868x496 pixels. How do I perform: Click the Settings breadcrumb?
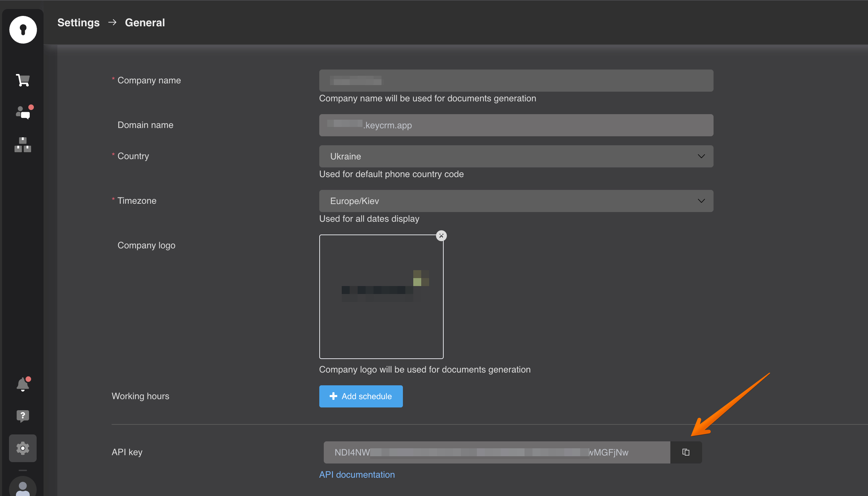click(x=78, y=23)
